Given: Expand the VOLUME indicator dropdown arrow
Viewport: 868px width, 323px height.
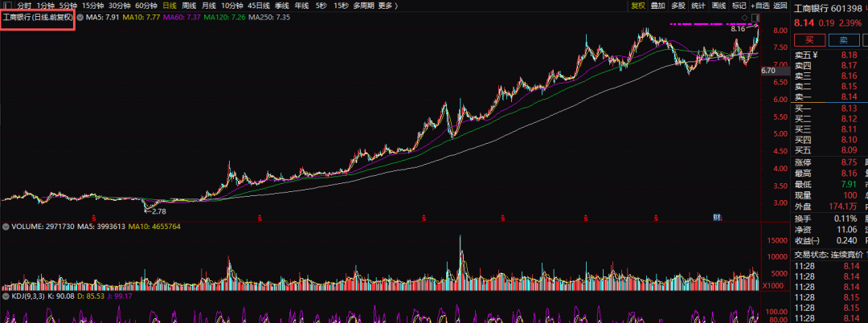Looking at the screenshot, I should pyautogui.click(x=6, y=227).
